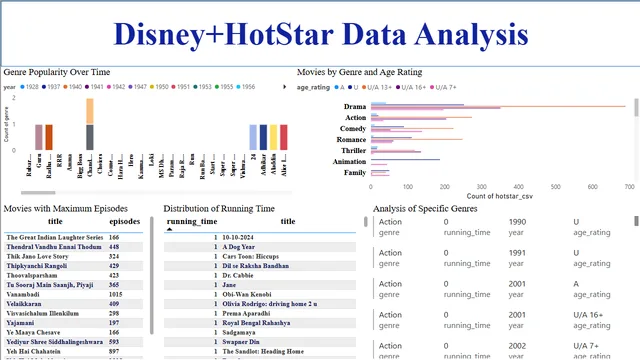Select the U/A 16+ legend entry
Image resolution: width=640 pixels, height=360 pixels.
(411, 87)
